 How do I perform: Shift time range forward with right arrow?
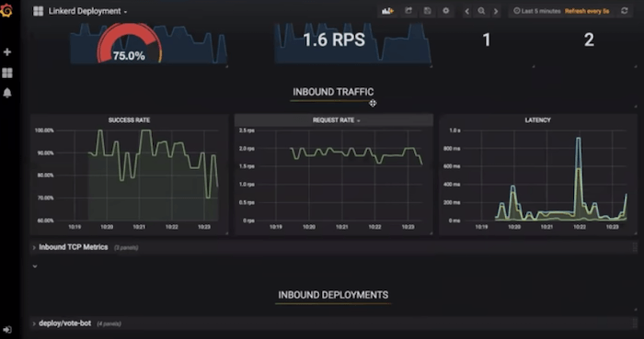point(496,11)
